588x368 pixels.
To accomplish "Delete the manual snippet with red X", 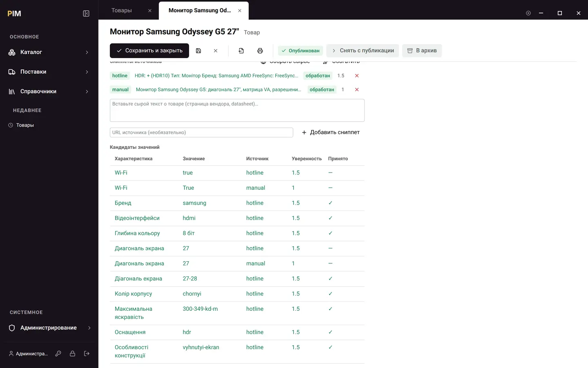I will (357, 90).
